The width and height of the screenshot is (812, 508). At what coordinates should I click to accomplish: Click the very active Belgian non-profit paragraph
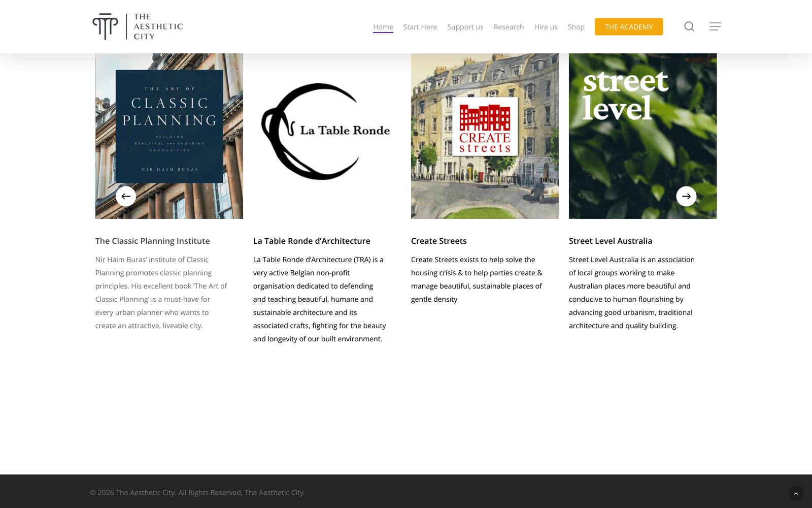tap(320, 299)
